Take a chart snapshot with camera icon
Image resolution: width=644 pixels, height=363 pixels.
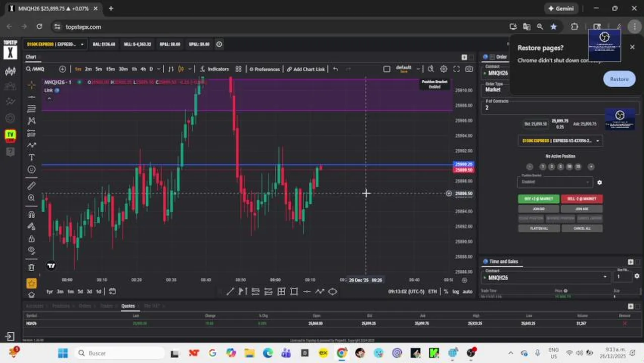[469, 69]
